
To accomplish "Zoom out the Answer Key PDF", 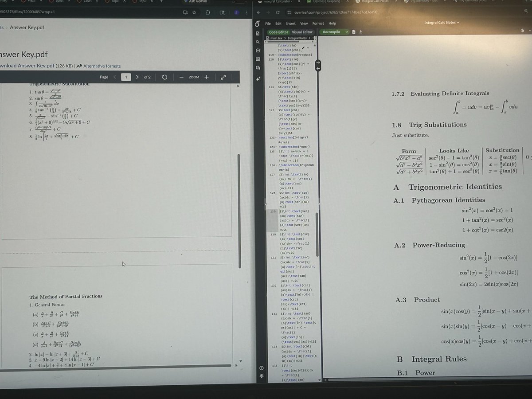I will [182, 77].
